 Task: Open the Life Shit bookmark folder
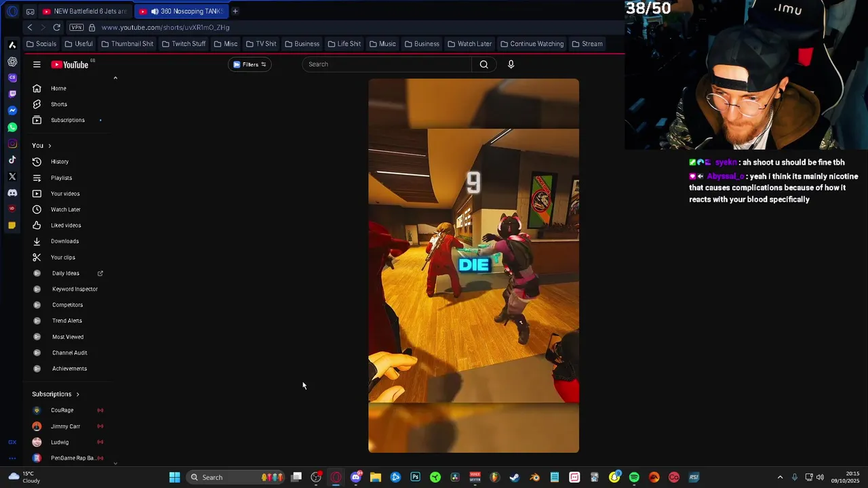[x=344, y=44]
